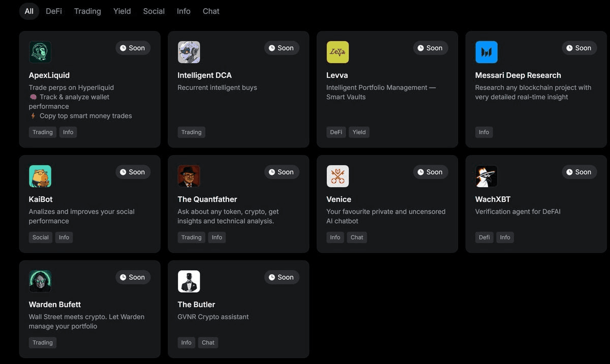Click 'Recurrent intelligent buys' description
Viewport: 610px width, 364px height.
coord(217,87)
